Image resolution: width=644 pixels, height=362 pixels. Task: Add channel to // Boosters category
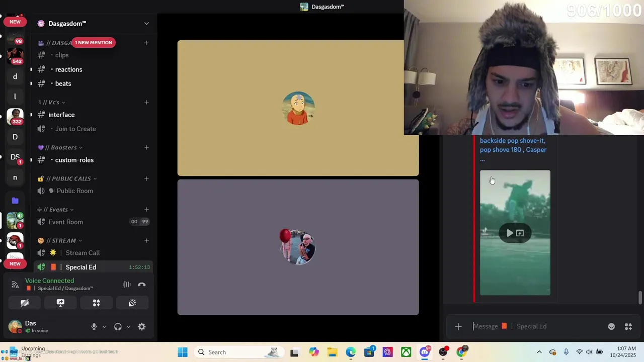coord(146,147)
